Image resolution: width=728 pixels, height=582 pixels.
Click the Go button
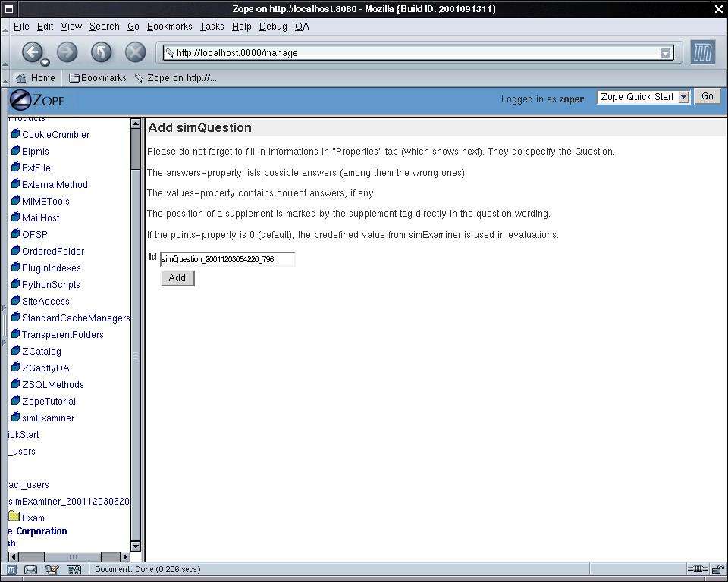click(707, 96)
